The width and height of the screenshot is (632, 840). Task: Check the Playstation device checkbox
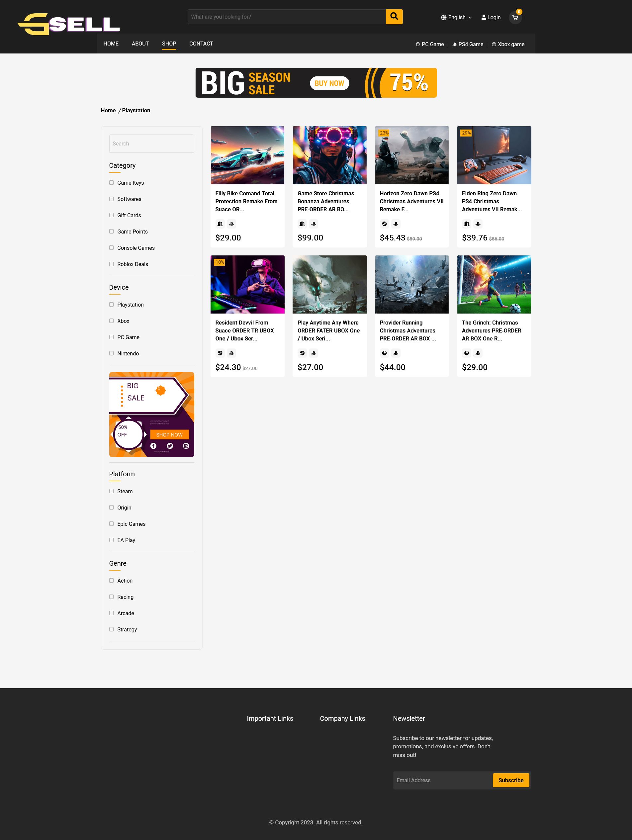[x=111, y=305]
